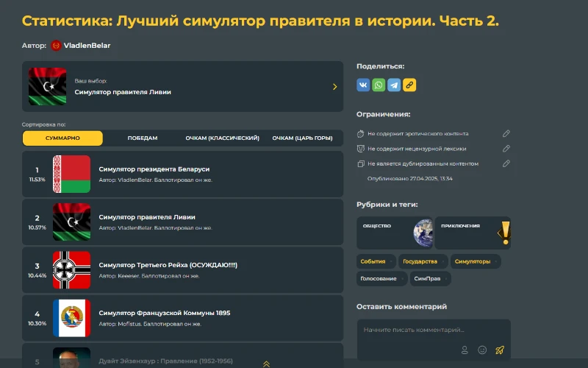Screen dimensions: 588x368
Task: Click the double up chevron at bottom
Action: [x=266, y=364]
